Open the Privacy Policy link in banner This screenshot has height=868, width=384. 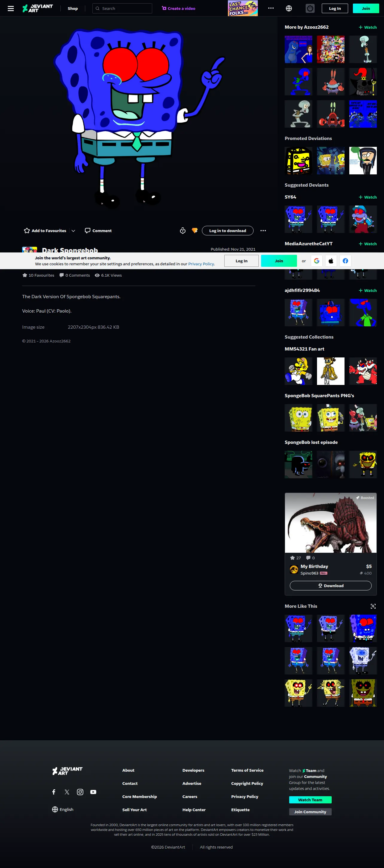point(201,264)
